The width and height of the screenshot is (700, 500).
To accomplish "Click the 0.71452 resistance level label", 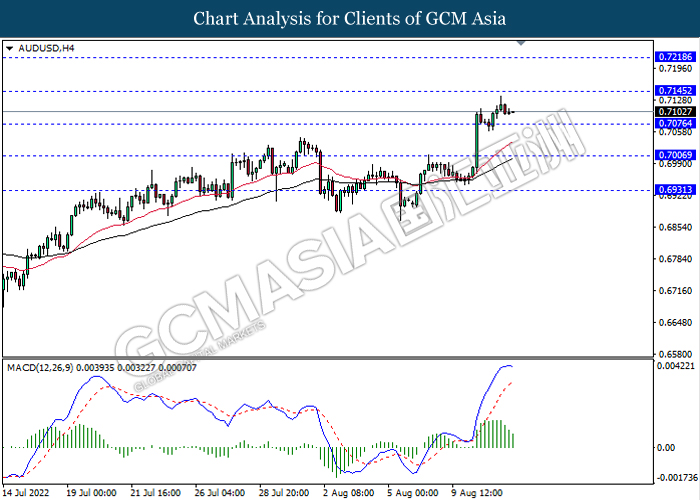I will [675, 91].
